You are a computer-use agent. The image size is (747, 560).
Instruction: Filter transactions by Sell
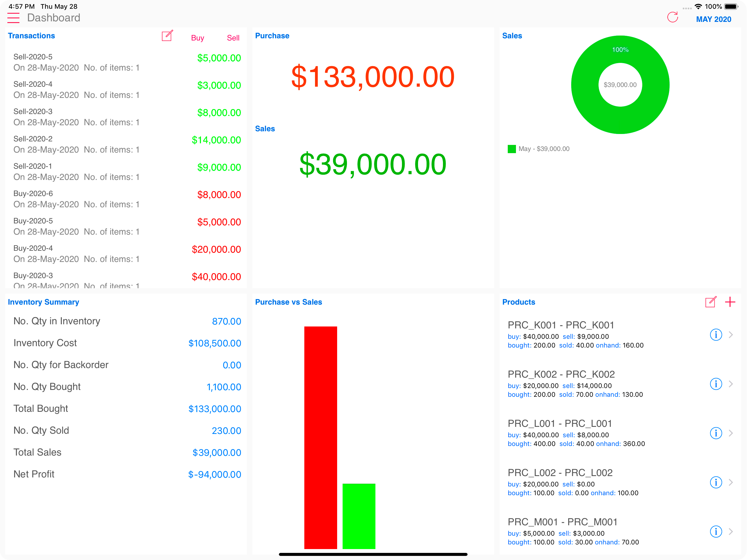pos(233,38)
